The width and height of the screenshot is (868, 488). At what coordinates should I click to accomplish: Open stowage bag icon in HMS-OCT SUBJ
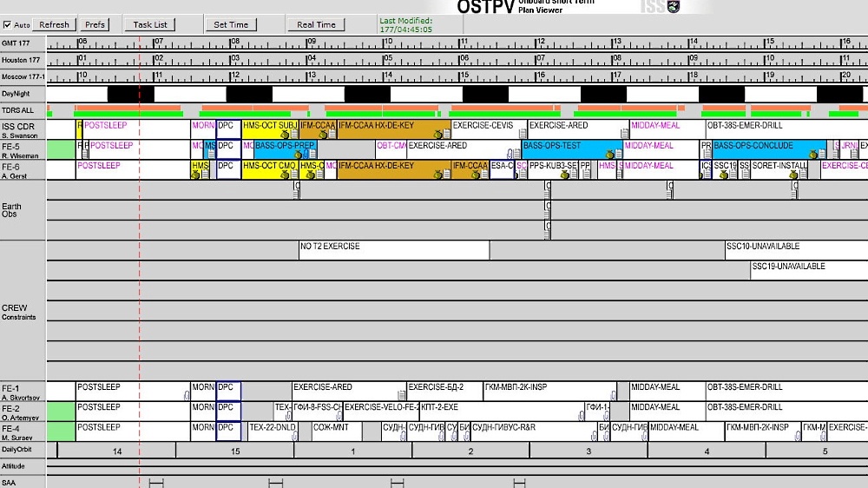tap(285, 134)
